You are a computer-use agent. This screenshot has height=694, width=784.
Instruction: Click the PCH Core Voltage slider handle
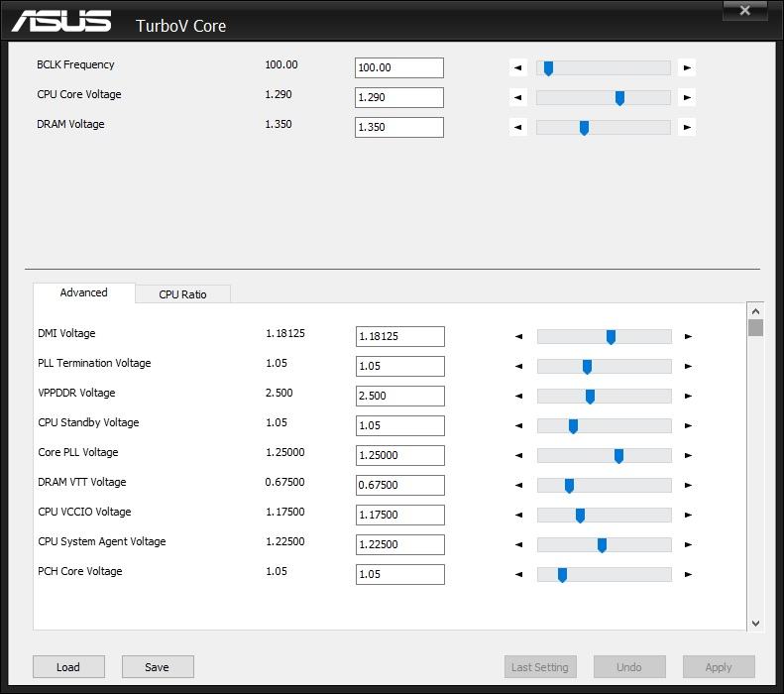(x=563, y=575)
